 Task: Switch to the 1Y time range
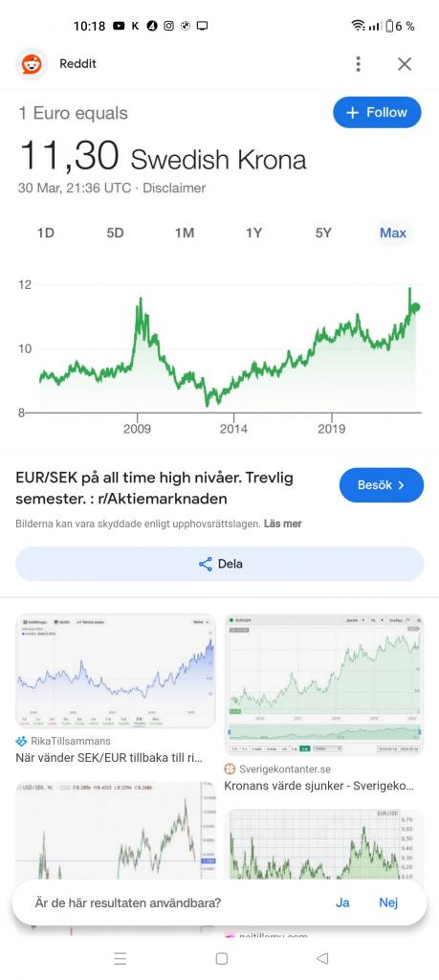(253, 234)
